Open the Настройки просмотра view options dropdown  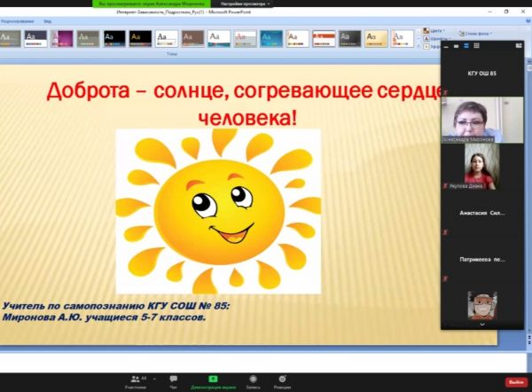(246, 4)
